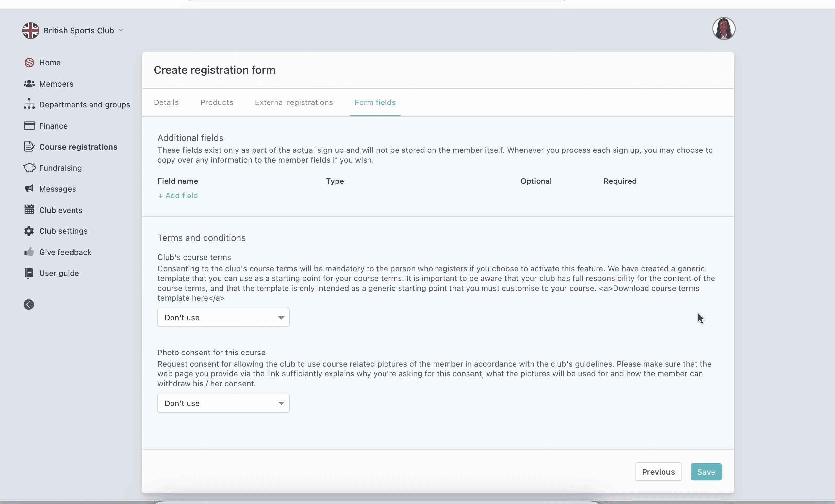This screenshot has height=504, width=835.
Task: Click the Fundraising piggy bank icon
Action: [29, 168]
